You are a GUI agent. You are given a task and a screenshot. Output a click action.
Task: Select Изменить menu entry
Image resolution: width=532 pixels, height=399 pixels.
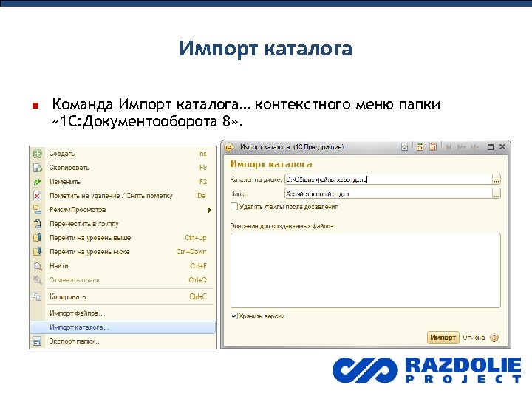123,182
